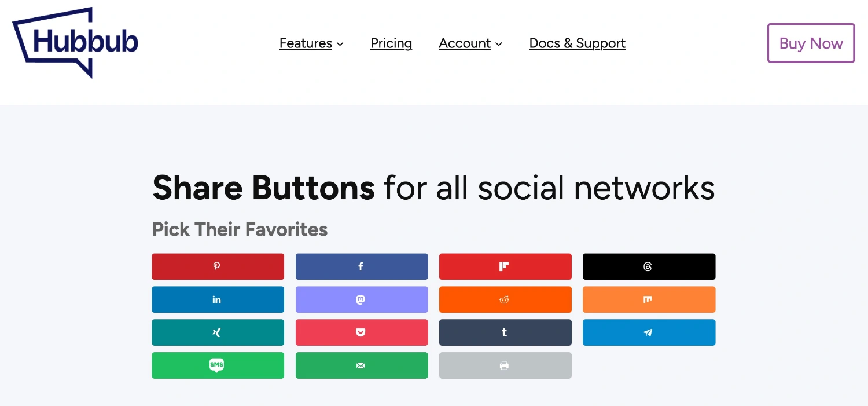Save the page with the Pocket button

pos(362,332)
